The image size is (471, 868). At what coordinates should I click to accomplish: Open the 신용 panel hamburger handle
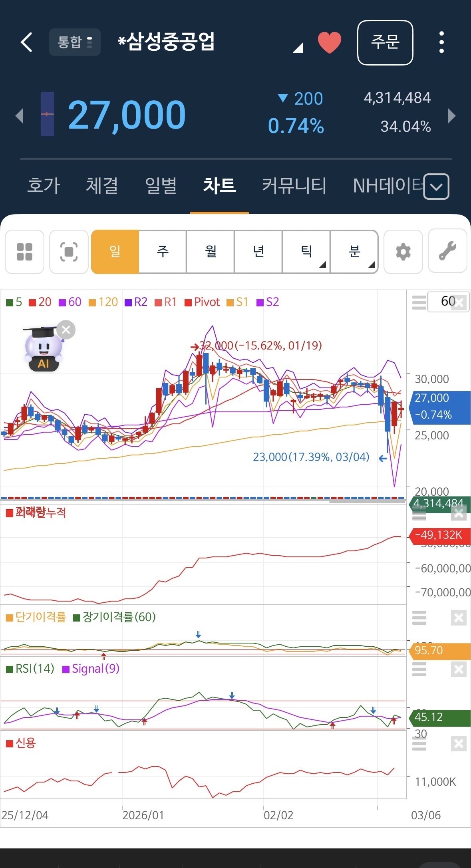tap(419, 744)
